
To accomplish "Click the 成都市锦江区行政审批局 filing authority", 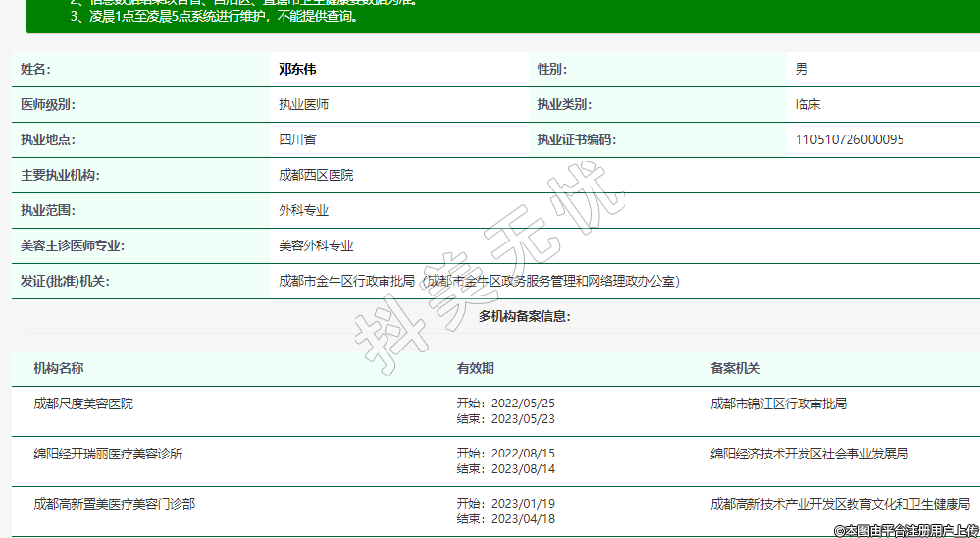I will click(x=778, y=403).
